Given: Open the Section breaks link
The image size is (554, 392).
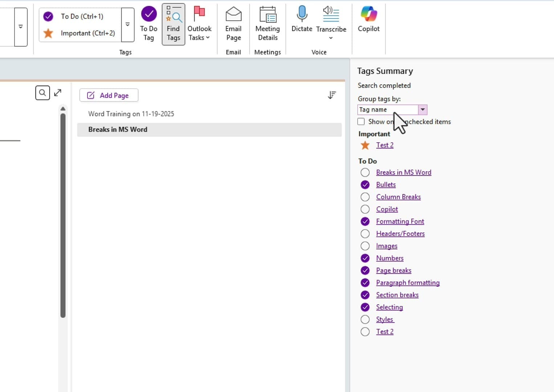Looking at the screenshot, I should (397, 295).
